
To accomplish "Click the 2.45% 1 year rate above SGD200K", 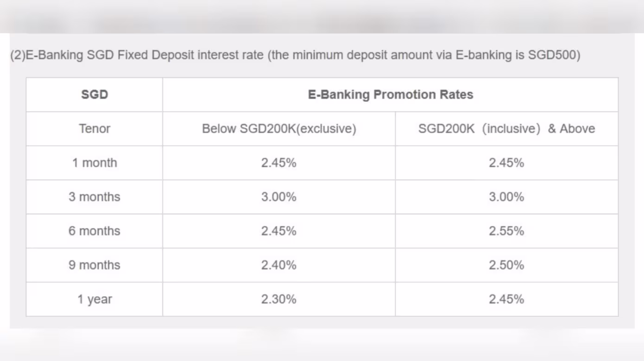I will [506, 299].
